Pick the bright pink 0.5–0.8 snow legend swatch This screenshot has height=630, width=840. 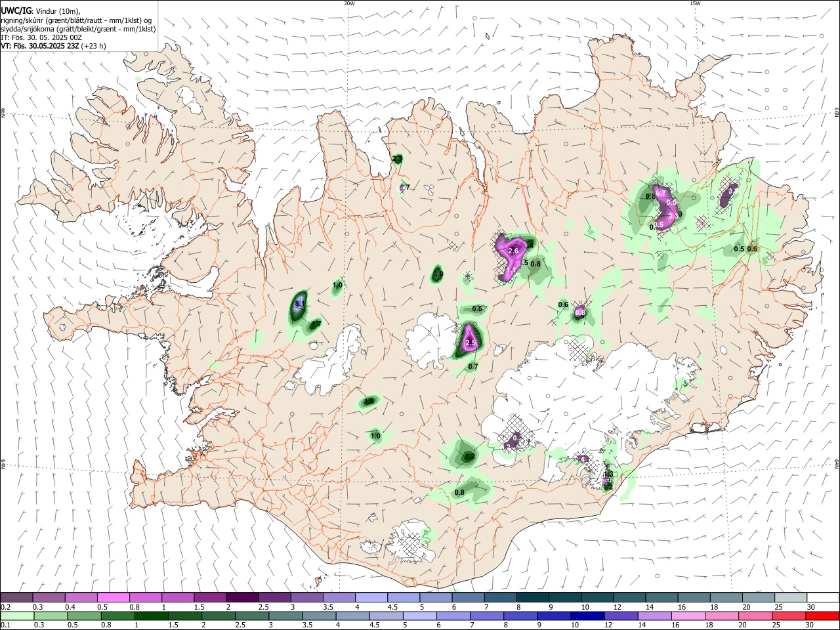(113, 598)
